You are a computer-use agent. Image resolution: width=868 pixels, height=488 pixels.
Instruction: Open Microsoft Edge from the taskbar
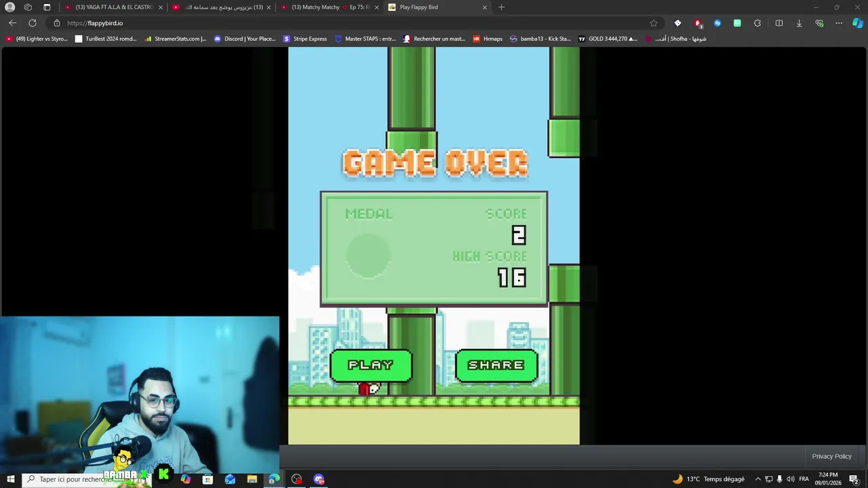click(x=274, y=479)
